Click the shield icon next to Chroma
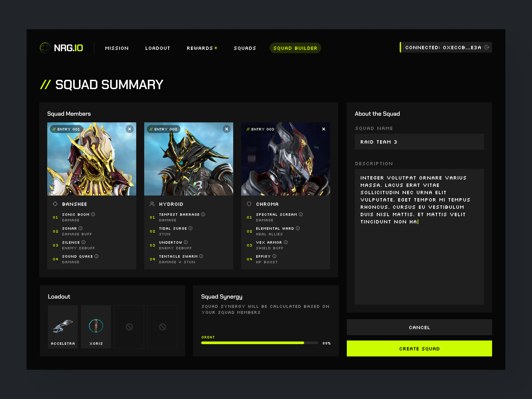532x399 pixels. [x=249, y=204]
